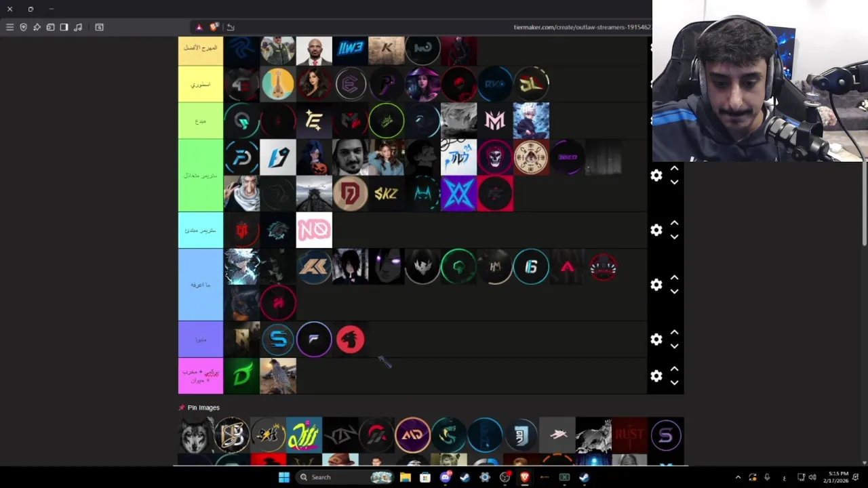868x488 pixels.
Task: Select the RUST image in the pool
Action: coord(629,435)
